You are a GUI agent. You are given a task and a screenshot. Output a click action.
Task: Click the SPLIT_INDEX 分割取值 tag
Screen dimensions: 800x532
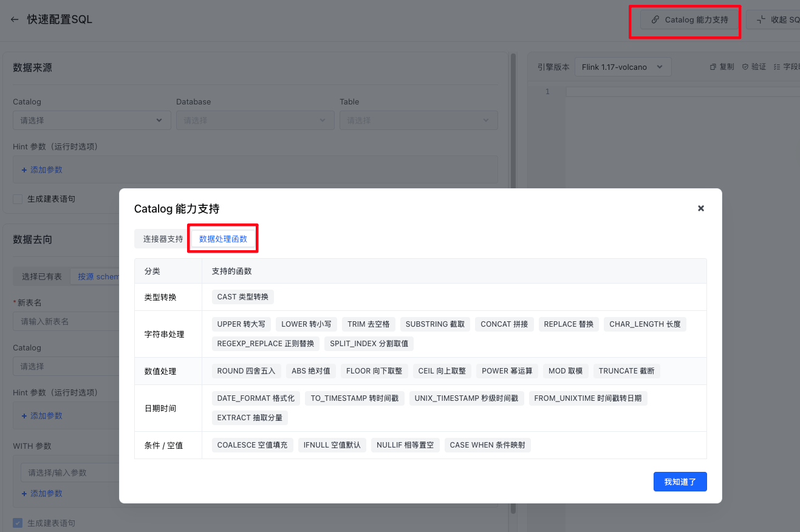click(369, 344)
